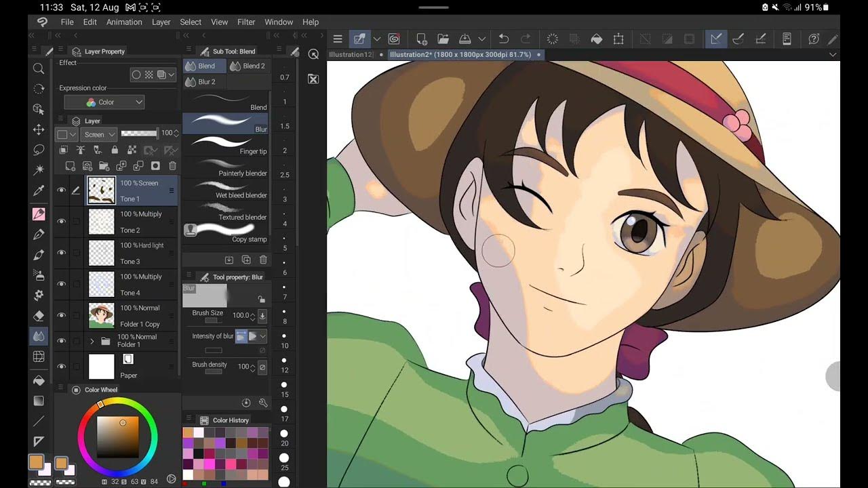The width and height of the screenshot is (868, 488).
Task: Select the Copy stamp sub tool
Action: [x=226, y=232]
